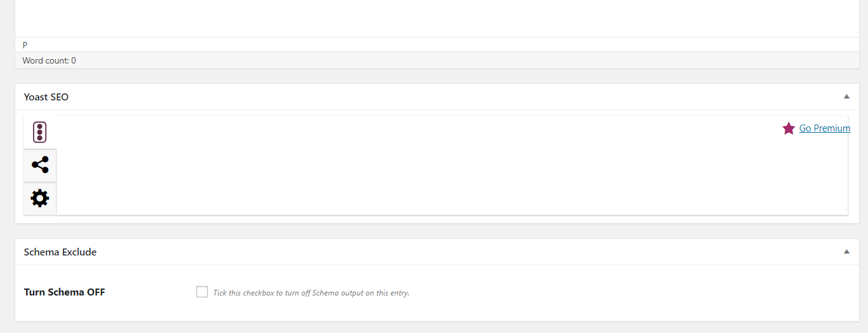This screenshot has width=868, height=333.
Task: Click the Turn Schema OFF label
Action: 64,292
